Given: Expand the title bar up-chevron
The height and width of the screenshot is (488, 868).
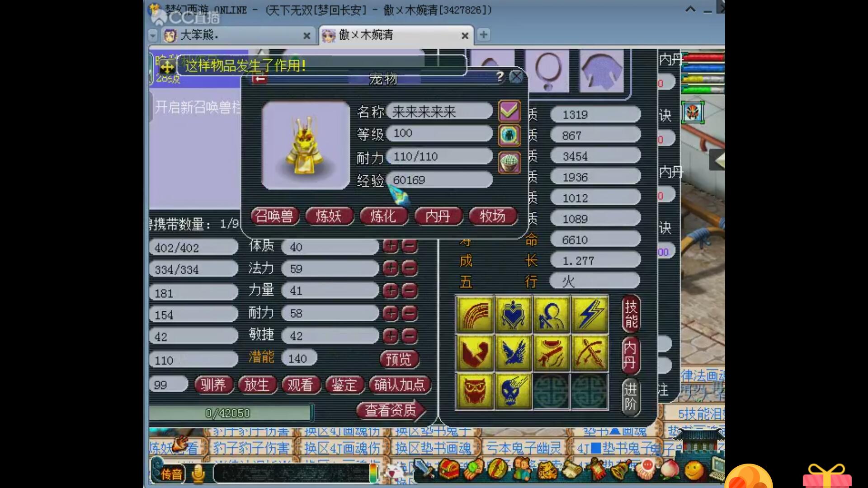Looking at the screenshot, I should click(690, 9).
